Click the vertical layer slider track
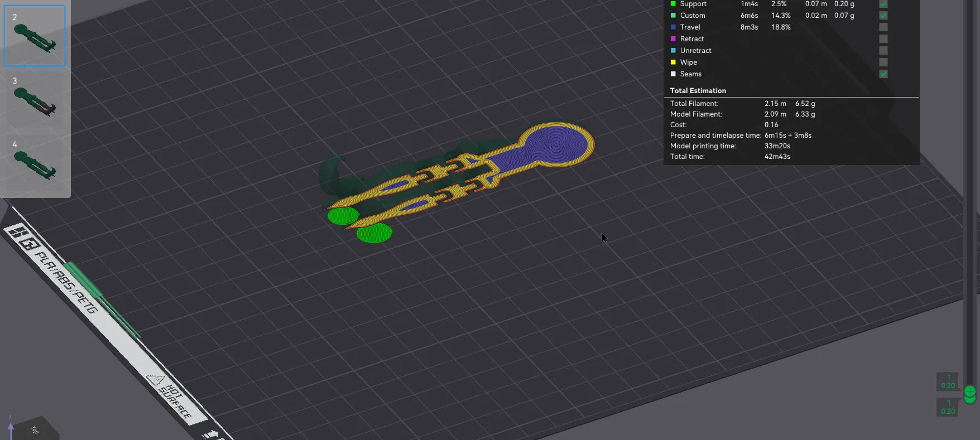 (x=970, y=195)
